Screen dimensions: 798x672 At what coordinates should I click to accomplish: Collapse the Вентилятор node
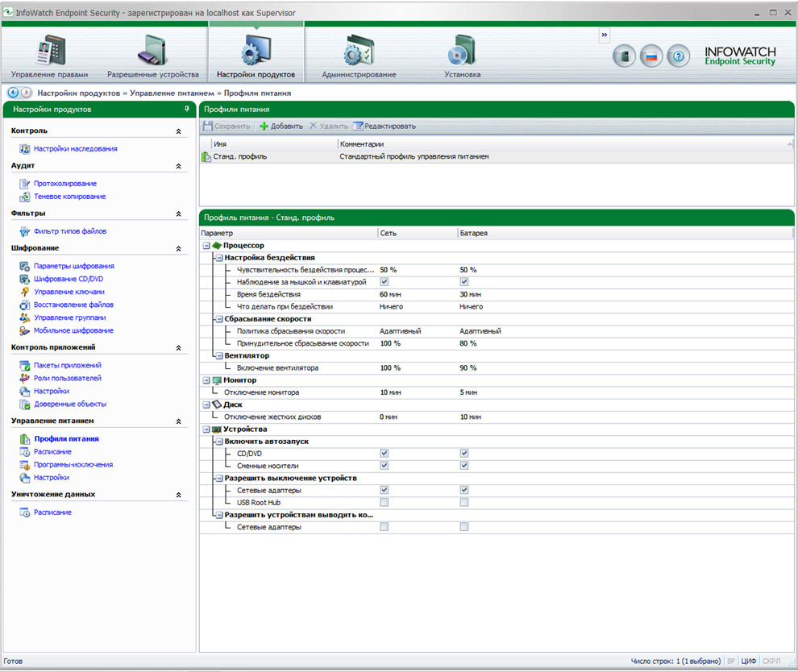click(218, 355)
